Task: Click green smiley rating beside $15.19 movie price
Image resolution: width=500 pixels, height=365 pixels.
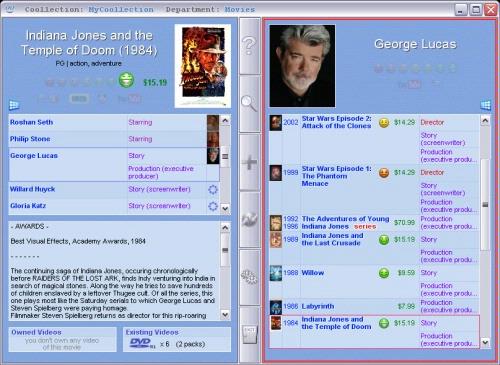Action: click(126, 80)
